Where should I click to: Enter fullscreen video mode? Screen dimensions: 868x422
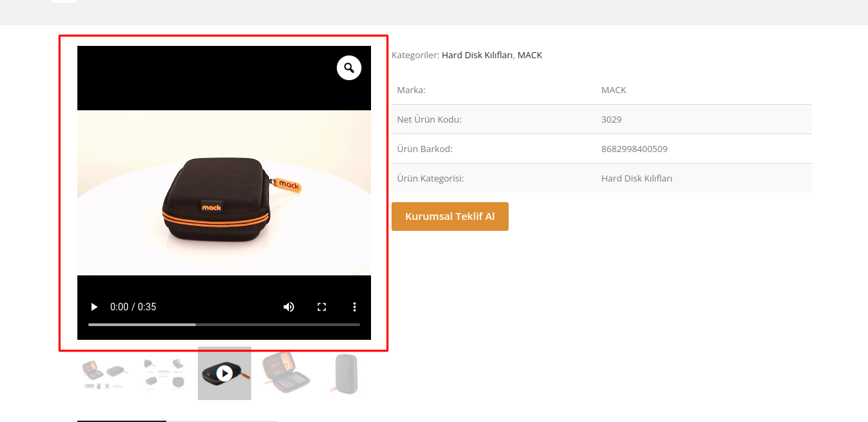pyautogui.click(x=322, y=307)
